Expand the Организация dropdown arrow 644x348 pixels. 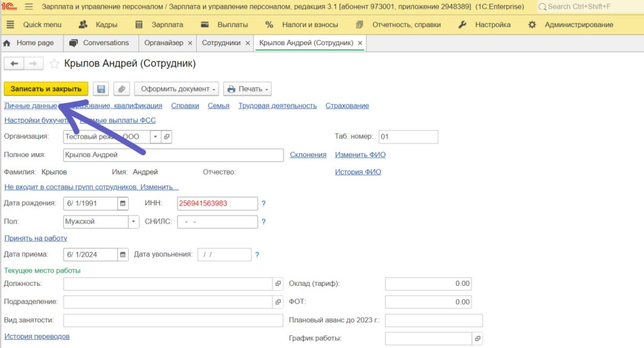click(155, 136)
